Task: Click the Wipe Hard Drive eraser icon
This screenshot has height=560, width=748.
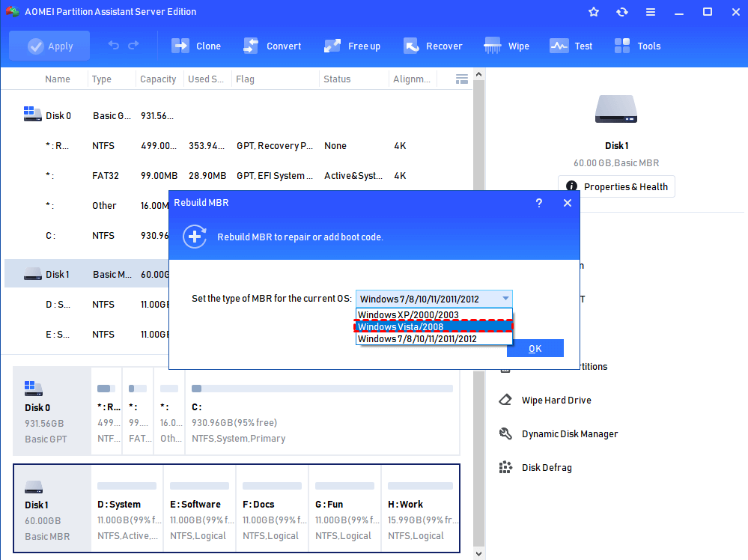Action: [505, 400]
